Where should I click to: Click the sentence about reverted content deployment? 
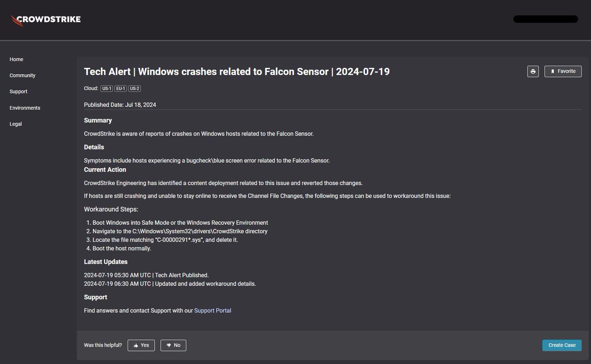pyautogui.click(x=223, y=183)
